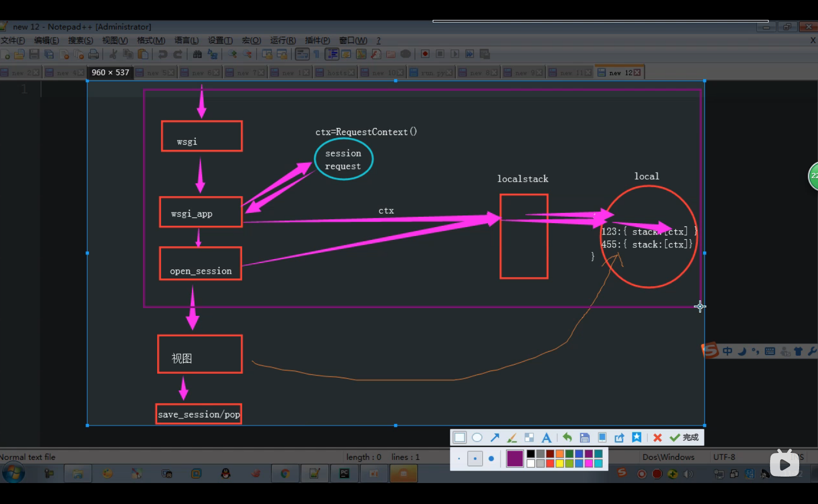818x504 pixels.
Task: Switch to the run.py tab
Action: tap(431, 73)
